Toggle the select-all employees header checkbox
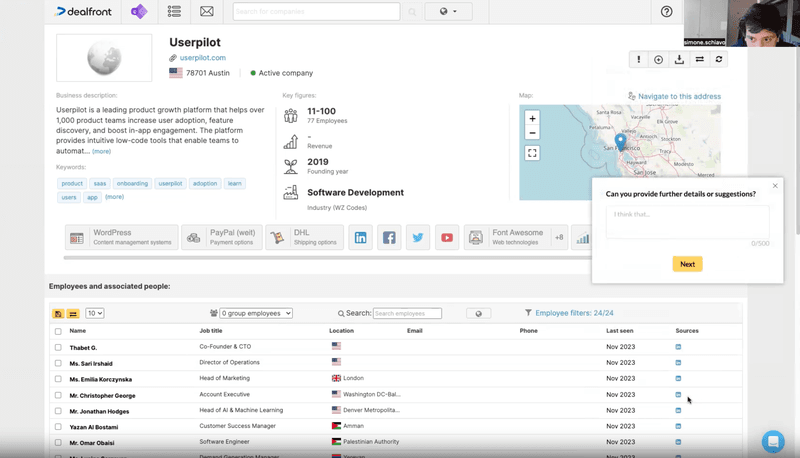The width and height of the screenshot is (800, 458). (x=58, y=331)
